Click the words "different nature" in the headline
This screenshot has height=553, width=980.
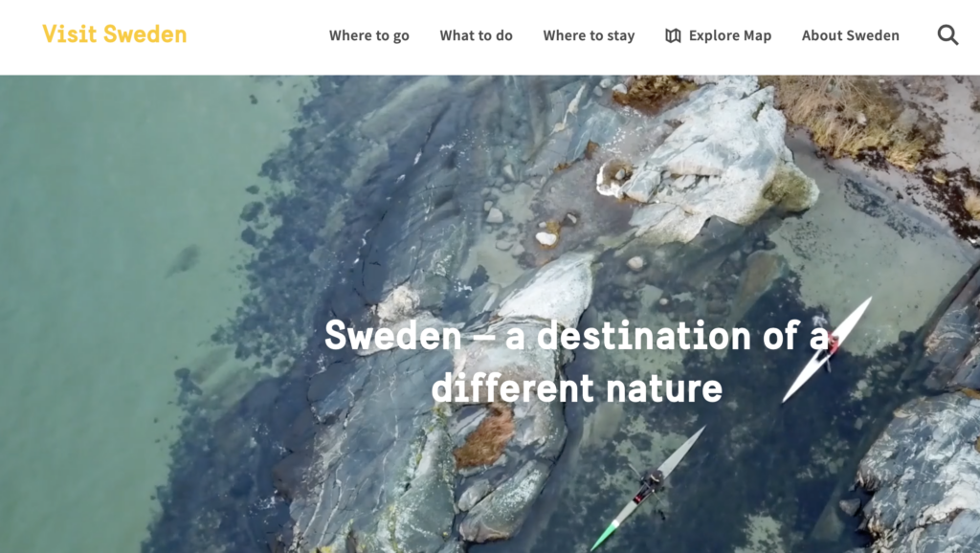pyautogui.click(x=576, y=388)
